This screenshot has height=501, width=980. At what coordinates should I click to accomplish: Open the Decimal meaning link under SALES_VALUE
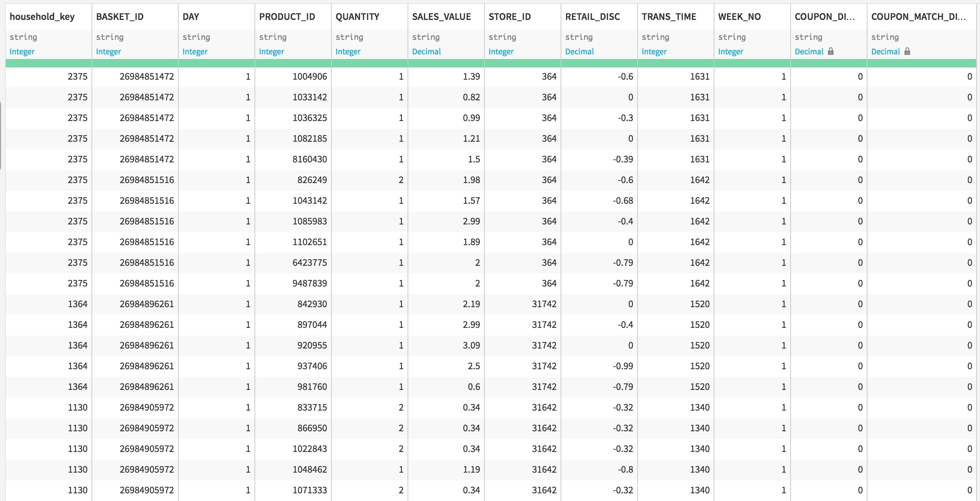[x=426, y=52]
